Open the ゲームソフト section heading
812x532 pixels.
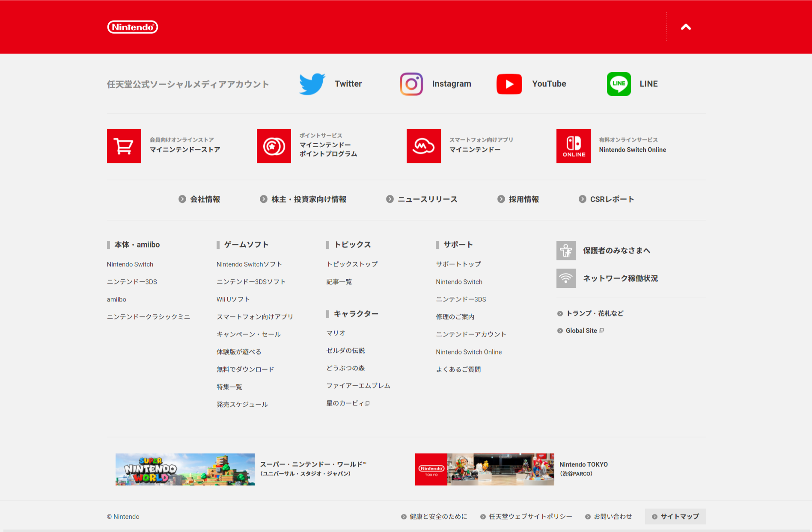pyautogui.click(x=247, y=245)
